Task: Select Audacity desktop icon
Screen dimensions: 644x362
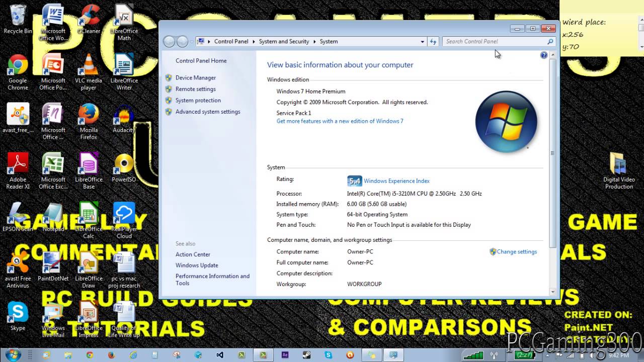Action: click(x=124, y=119)
